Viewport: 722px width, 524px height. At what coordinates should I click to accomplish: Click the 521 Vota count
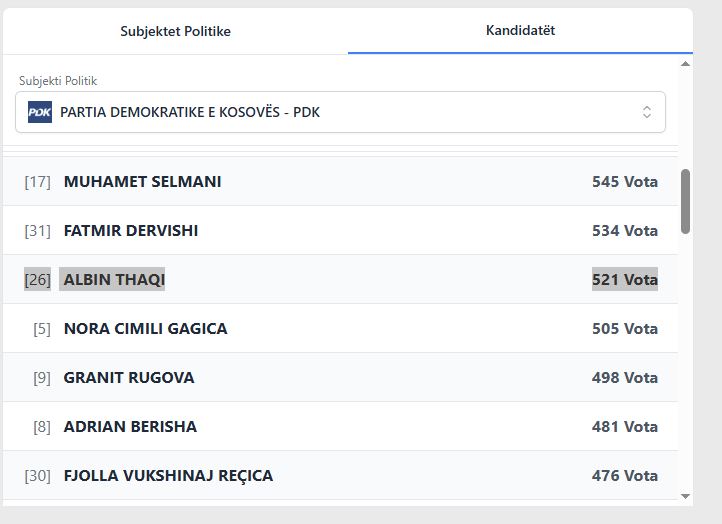coord(625,280)
